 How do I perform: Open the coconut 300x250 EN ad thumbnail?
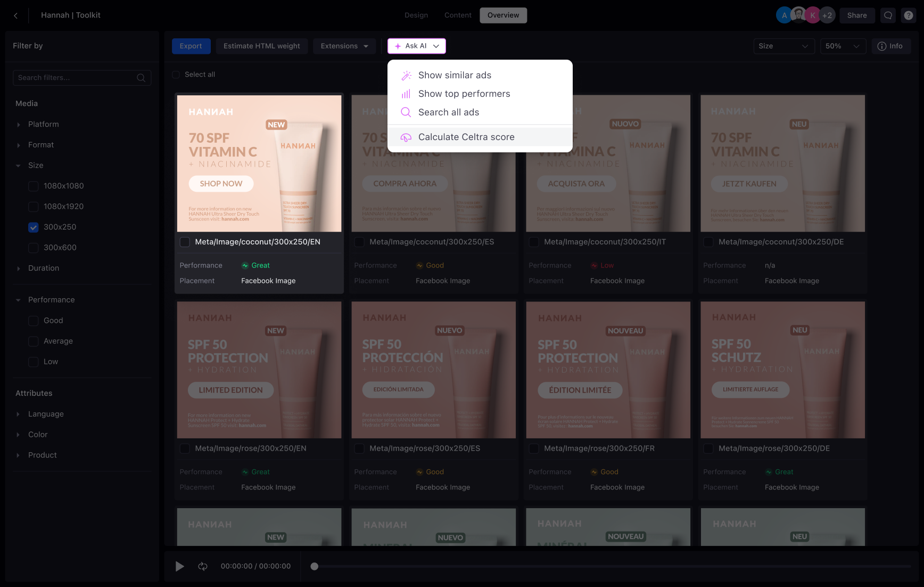(x=259, y=164)
